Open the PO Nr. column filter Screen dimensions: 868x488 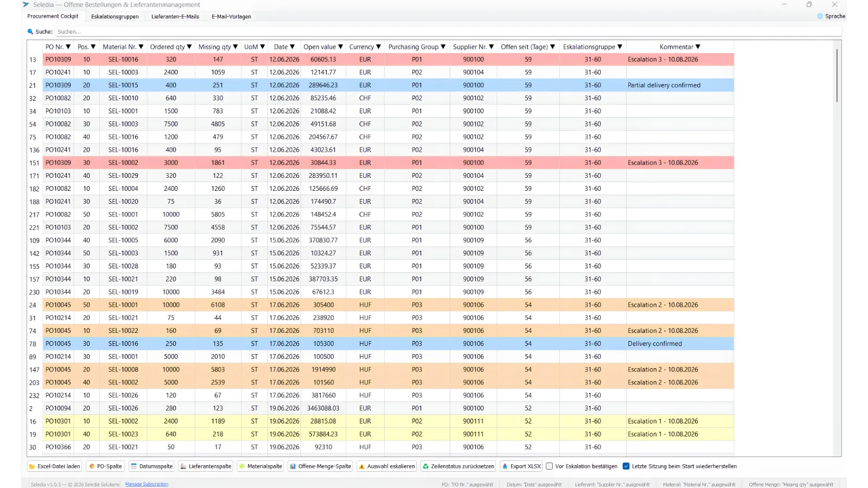(68, 47)
